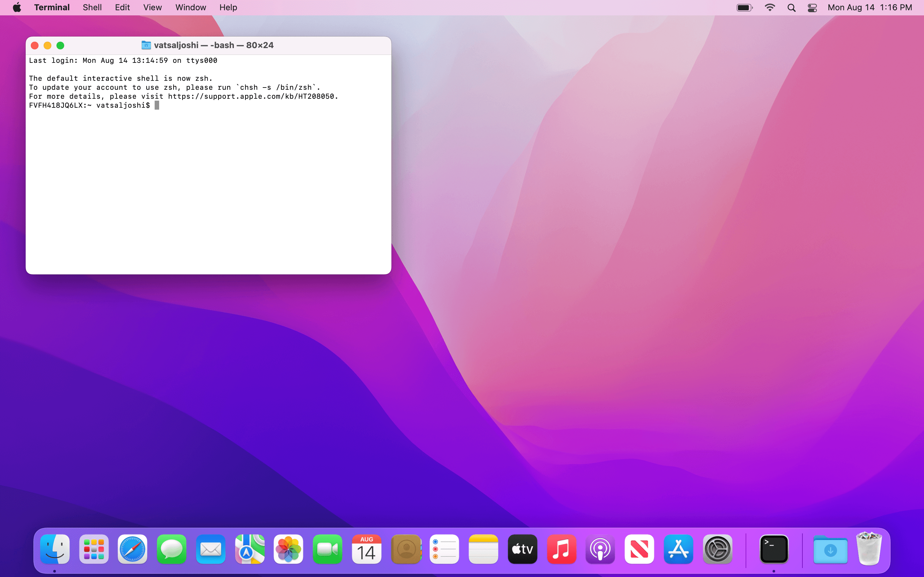Open System Preferences gear icon

(717, 549)
